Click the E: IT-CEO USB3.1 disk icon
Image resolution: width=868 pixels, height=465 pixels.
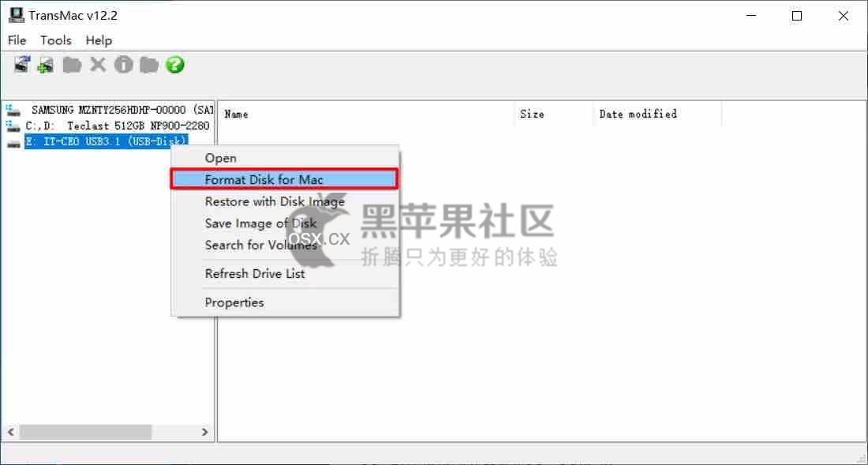pos(14,143)
